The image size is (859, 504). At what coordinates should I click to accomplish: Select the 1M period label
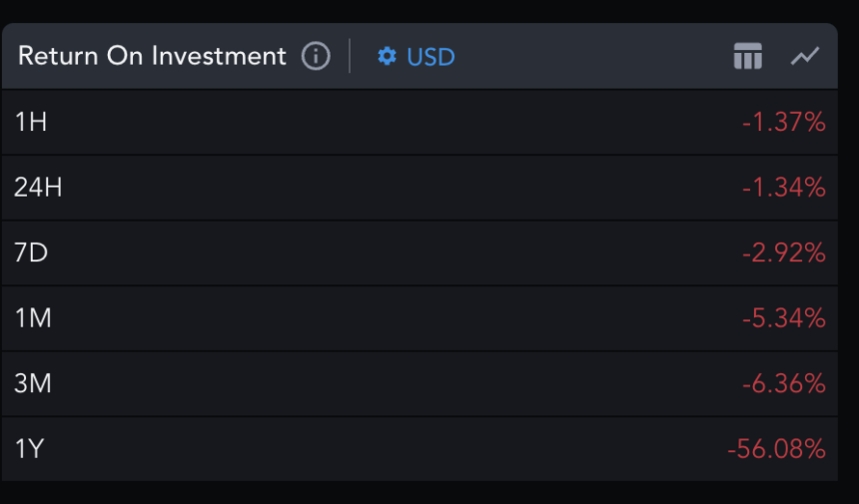point(33,318)
